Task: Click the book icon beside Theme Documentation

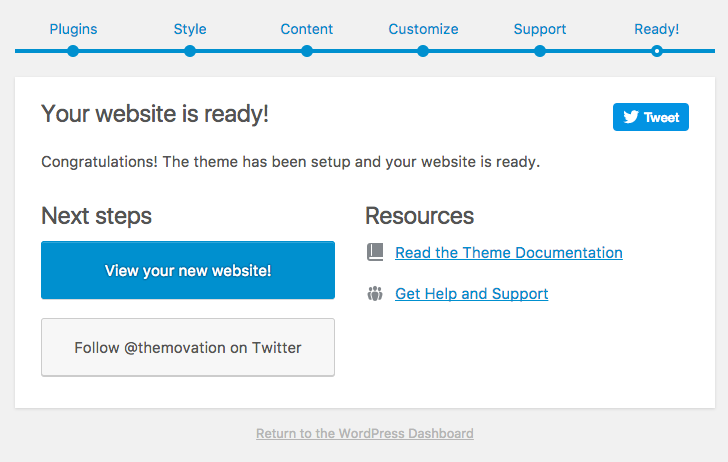Action: click(x=375, y=253)
